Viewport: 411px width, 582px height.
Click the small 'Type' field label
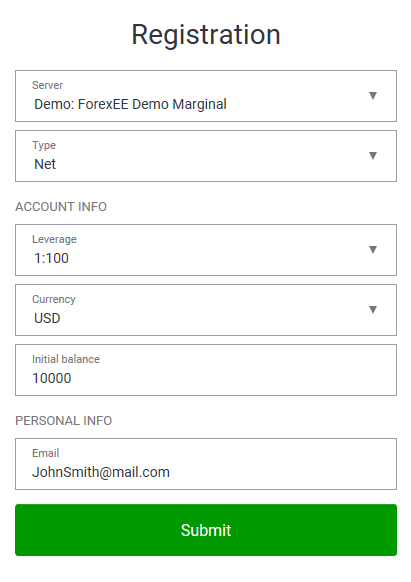point(44,146)
